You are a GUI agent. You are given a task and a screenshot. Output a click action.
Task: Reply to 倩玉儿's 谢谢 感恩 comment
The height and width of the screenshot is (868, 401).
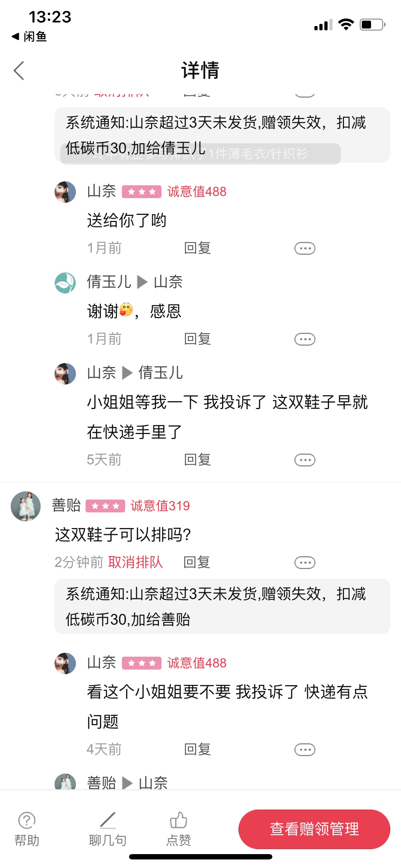[197, 339]
